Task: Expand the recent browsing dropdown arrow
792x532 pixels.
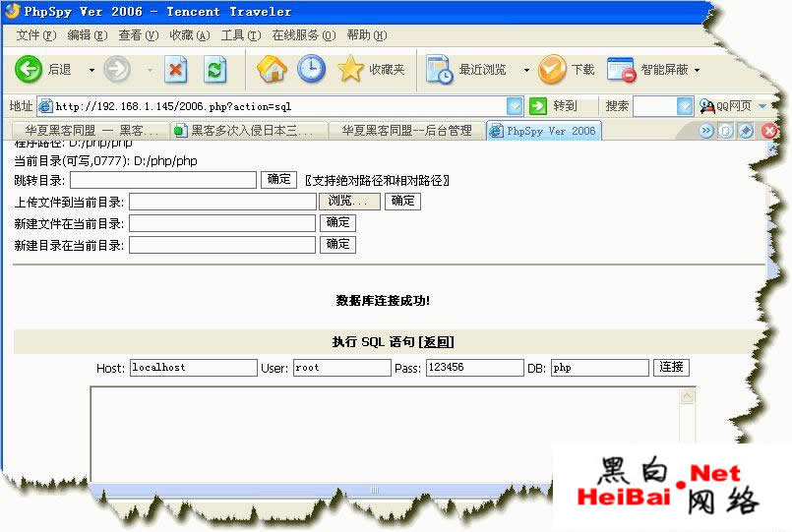Action: point(526,70)
